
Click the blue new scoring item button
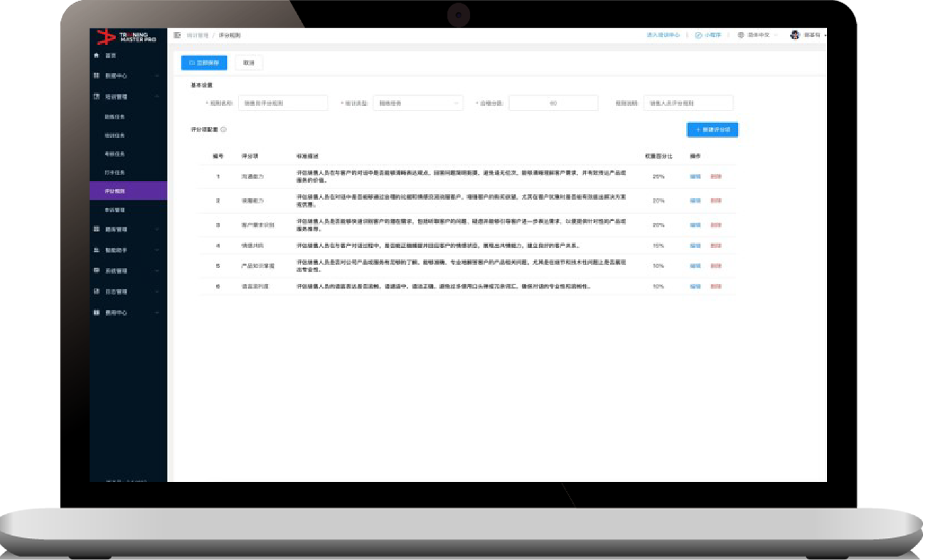[712, 129]
